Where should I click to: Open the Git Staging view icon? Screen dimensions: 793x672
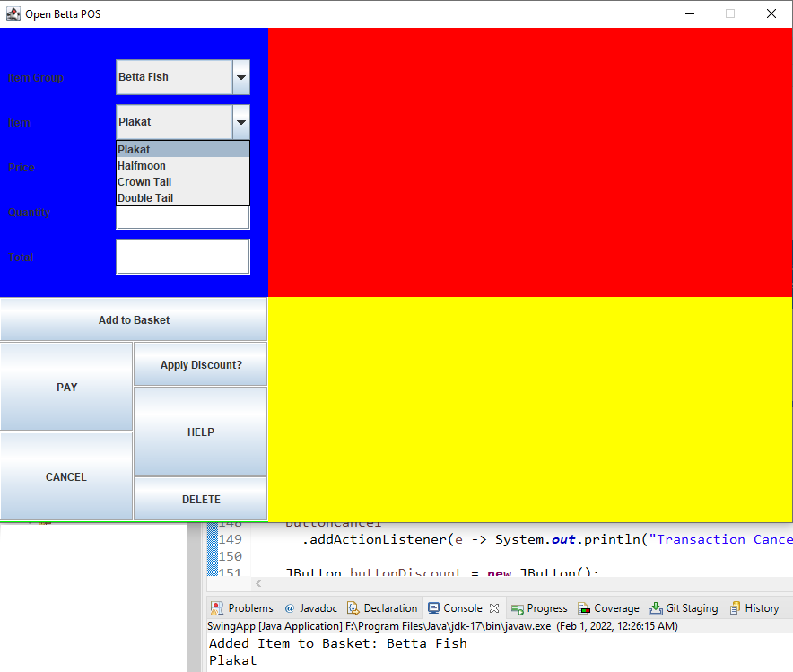(x=656, y=608)
